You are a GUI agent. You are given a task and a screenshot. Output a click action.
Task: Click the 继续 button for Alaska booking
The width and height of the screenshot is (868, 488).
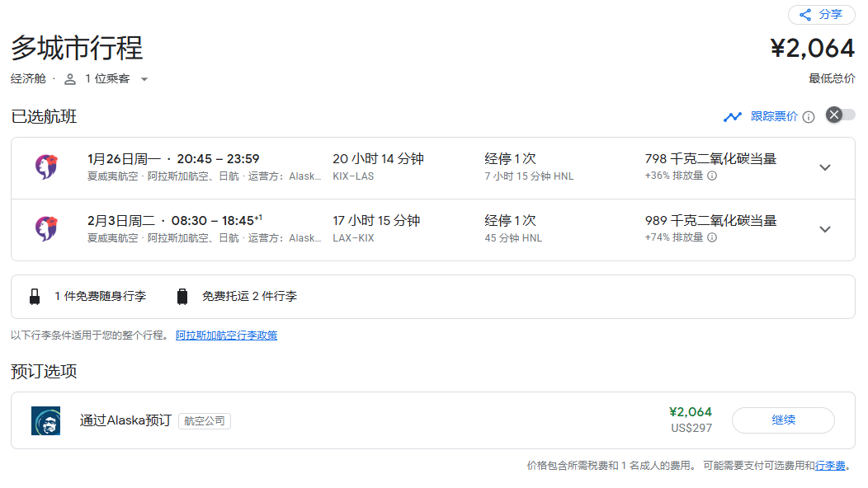(783, 420)
